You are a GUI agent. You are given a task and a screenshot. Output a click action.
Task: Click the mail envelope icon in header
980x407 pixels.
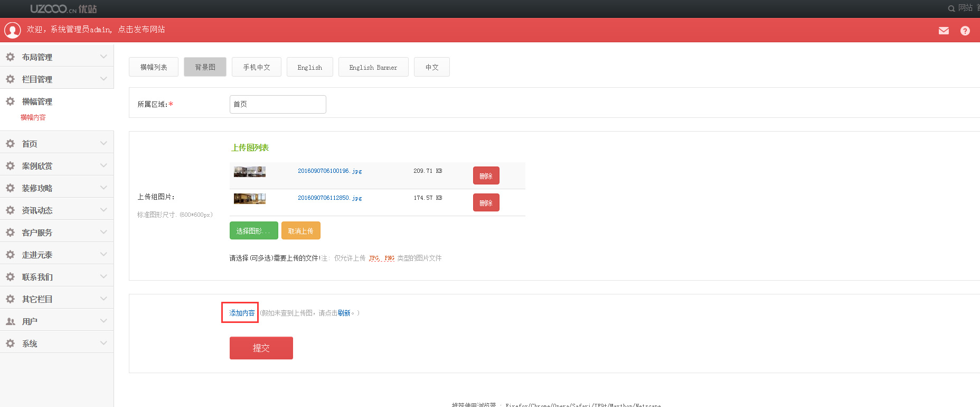(x=944, y=31)
